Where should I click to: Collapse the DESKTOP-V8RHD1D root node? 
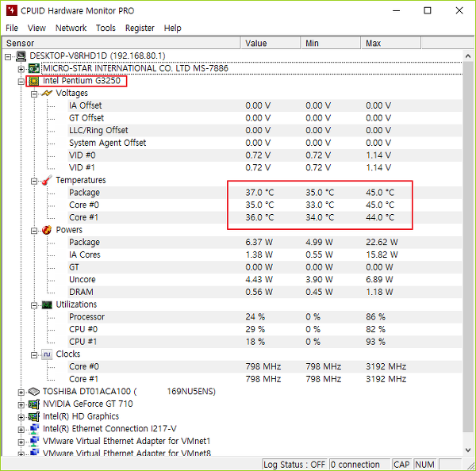pyautogui.click(x=8, y=56)
